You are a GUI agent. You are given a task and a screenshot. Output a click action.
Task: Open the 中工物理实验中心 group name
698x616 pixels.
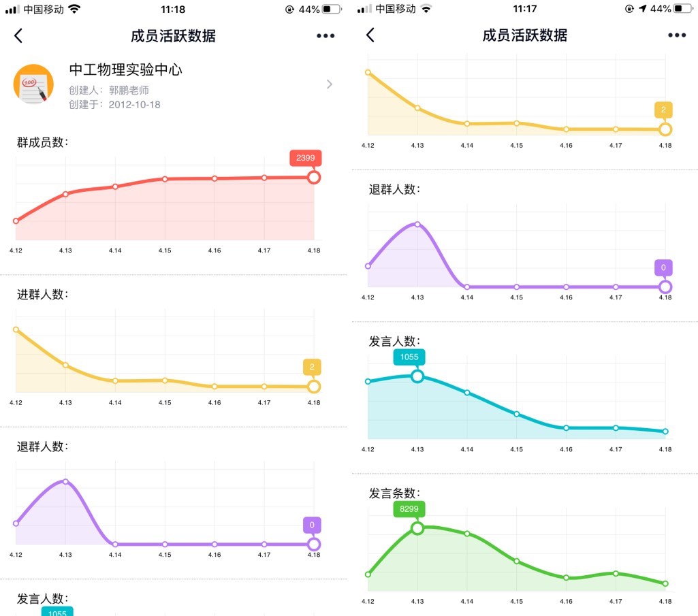click(125, 69)
